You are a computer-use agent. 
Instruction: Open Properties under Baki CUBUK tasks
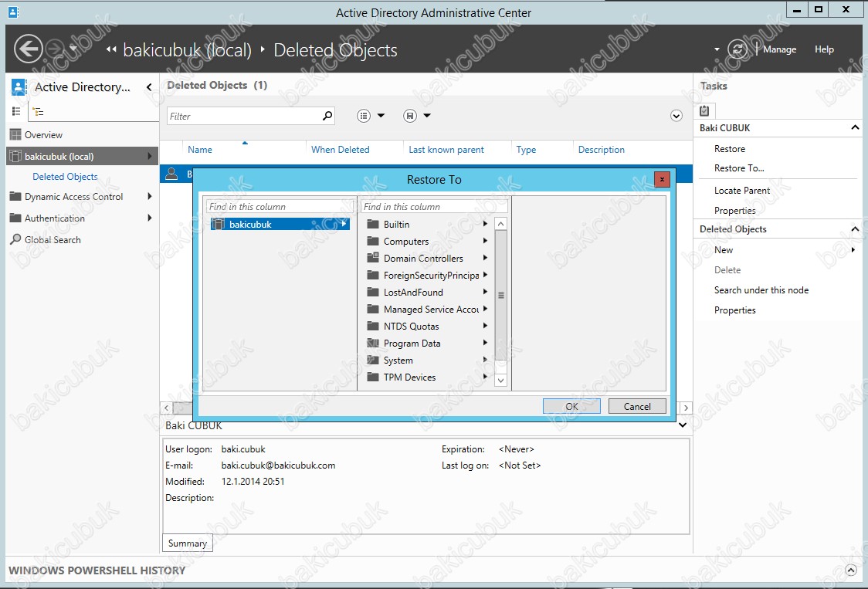point(734,210)
